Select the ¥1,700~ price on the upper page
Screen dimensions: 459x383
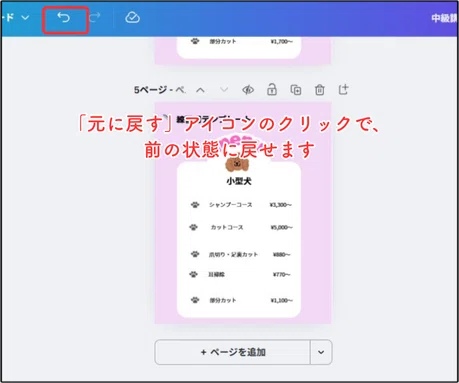(281, 42)
